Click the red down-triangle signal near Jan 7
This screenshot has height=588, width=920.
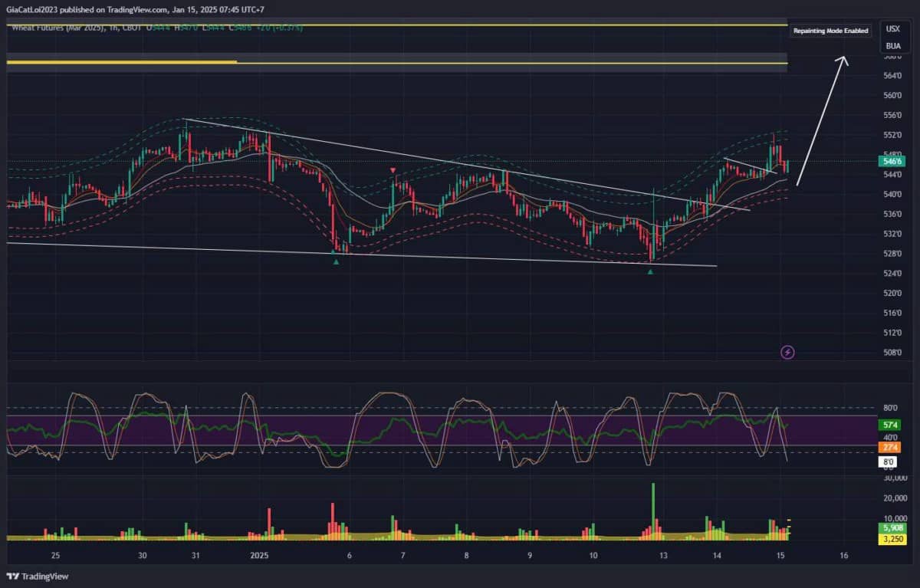click(x=393, y=170)
